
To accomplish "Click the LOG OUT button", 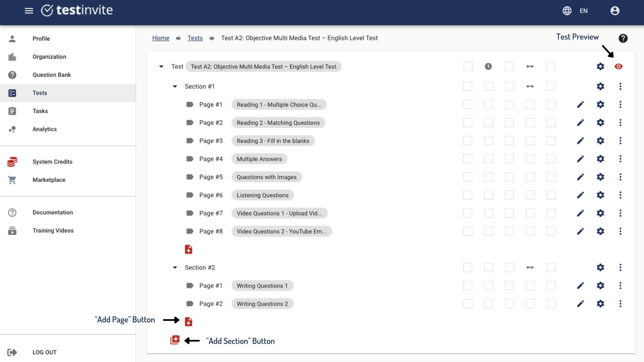I will point(44,352).
